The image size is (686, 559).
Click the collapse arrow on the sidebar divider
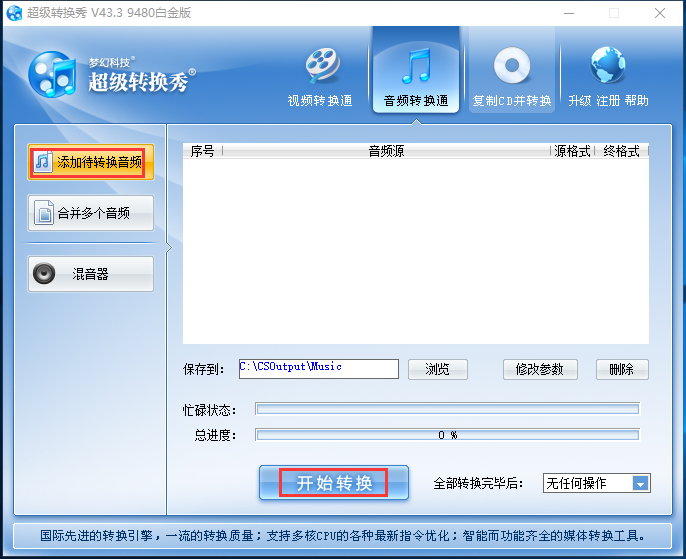tap(169, 248)
